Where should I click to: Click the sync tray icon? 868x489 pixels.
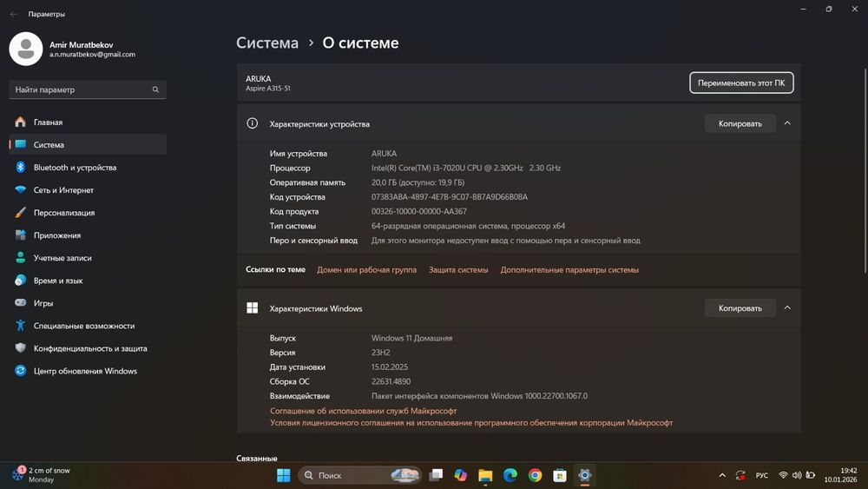pyautogui.click(x=740, y=475)
